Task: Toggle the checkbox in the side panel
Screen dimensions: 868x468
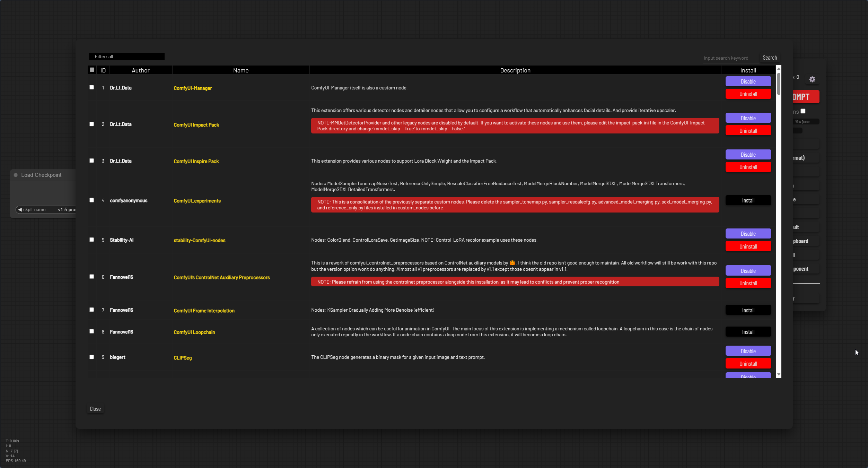Action: [803, 111]
